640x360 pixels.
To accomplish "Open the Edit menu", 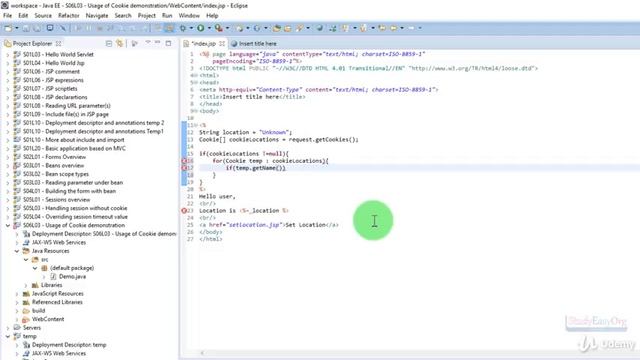I will (23, 16).
